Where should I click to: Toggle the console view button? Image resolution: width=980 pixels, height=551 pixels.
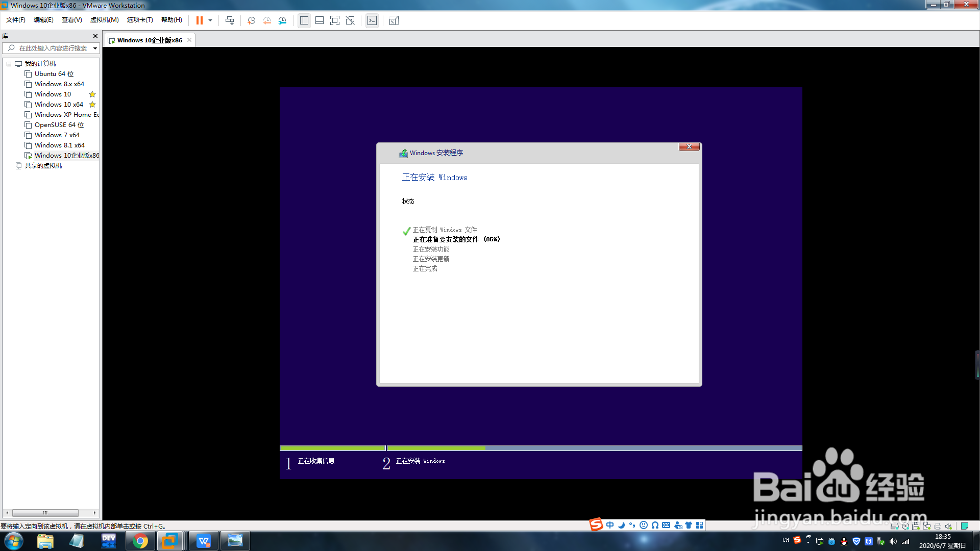pyautogui.click(x=372, y=20)
